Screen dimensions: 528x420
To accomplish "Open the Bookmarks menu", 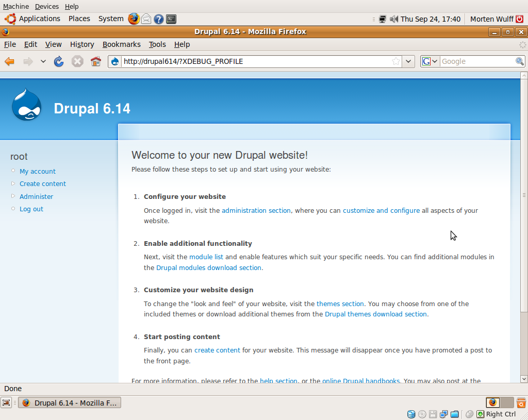I will (x=122, y=44).
